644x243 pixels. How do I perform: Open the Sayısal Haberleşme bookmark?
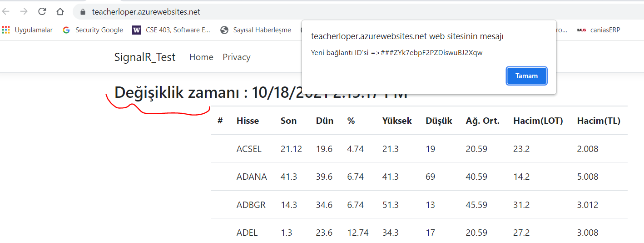point(256,30)
